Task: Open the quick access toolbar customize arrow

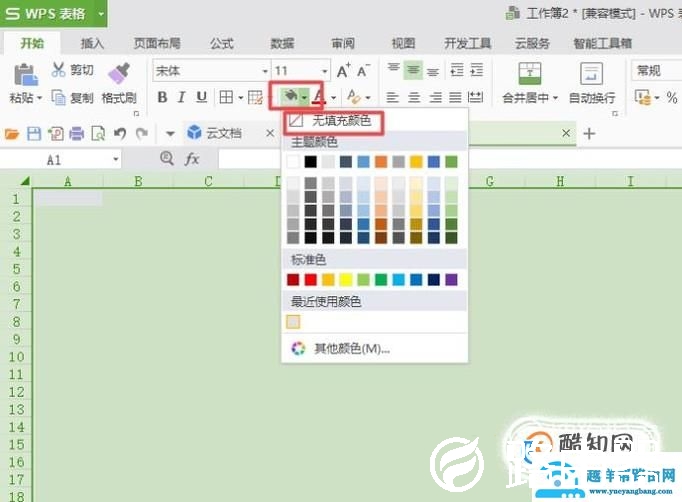Action: [x=170, y=134]
